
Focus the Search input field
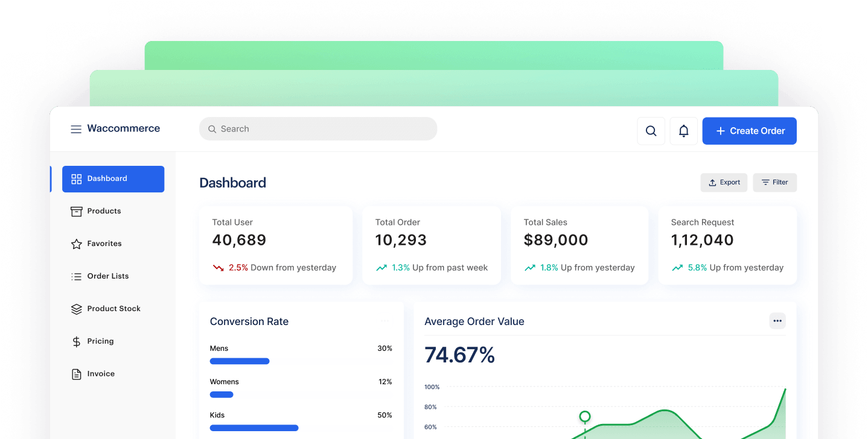[x=318, y=129]
